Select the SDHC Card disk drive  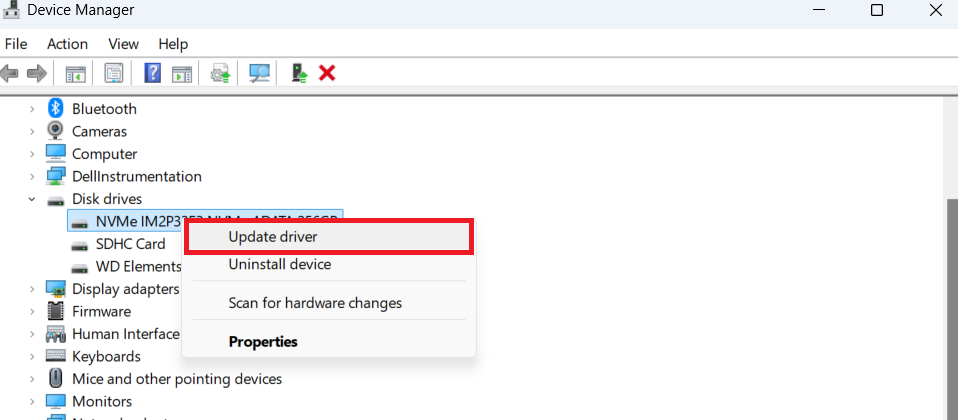tap(130, 244)
